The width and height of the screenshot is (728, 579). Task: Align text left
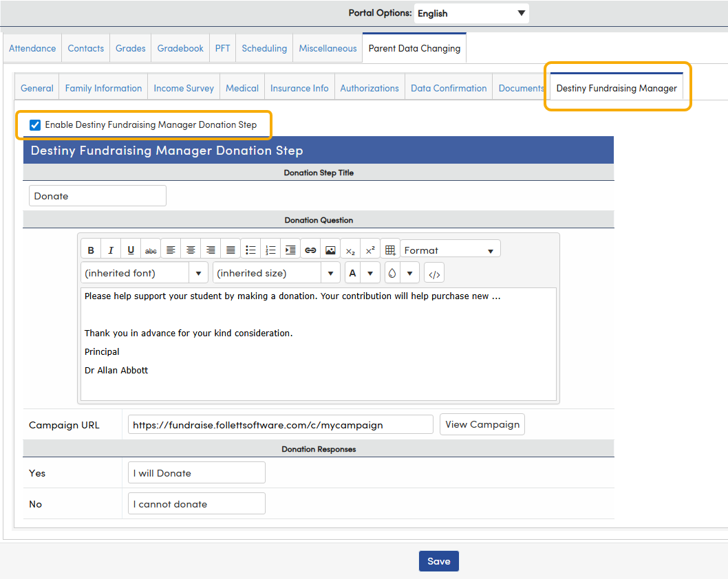pyautogui.click(x=171, y=250)
